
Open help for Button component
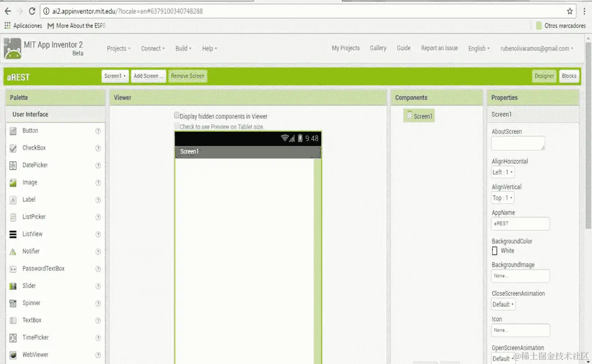click(98, 131)
